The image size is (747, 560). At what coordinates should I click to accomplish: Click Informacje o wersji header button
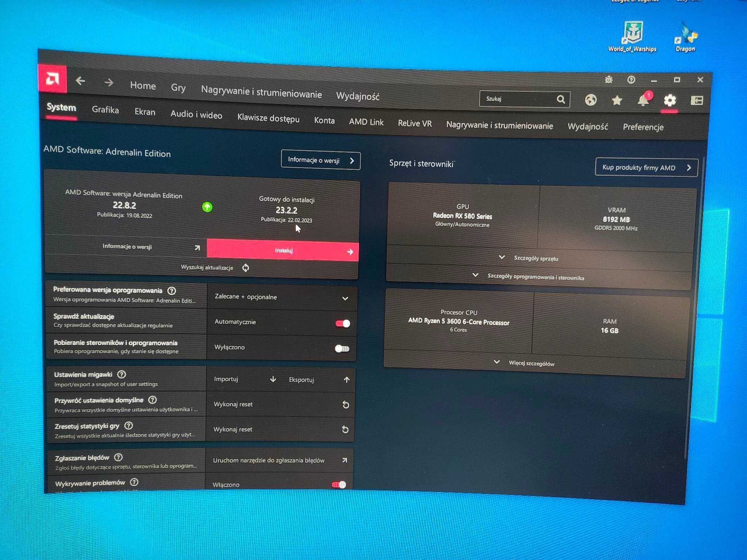(x=321, y=160)
